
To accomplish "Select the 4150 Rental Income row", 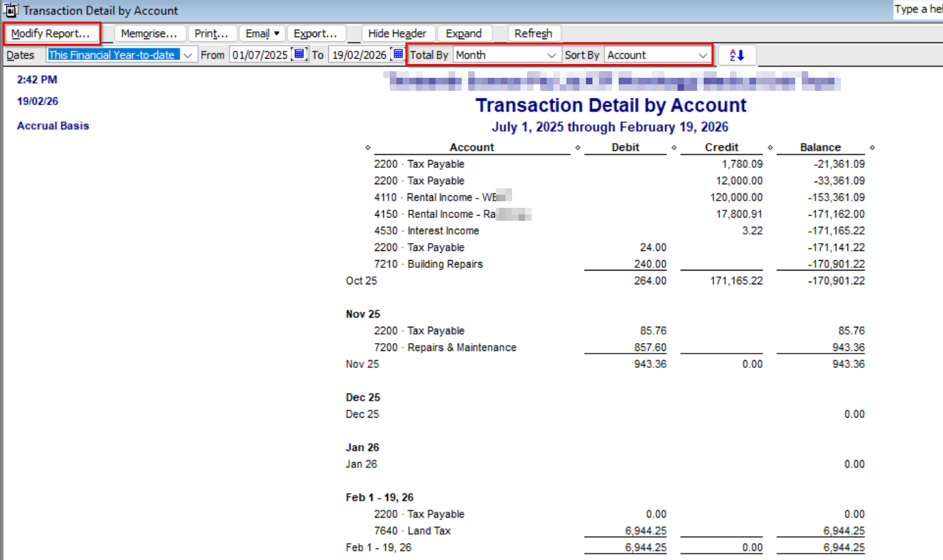I will pyautogui.click(x=619, y=214).
